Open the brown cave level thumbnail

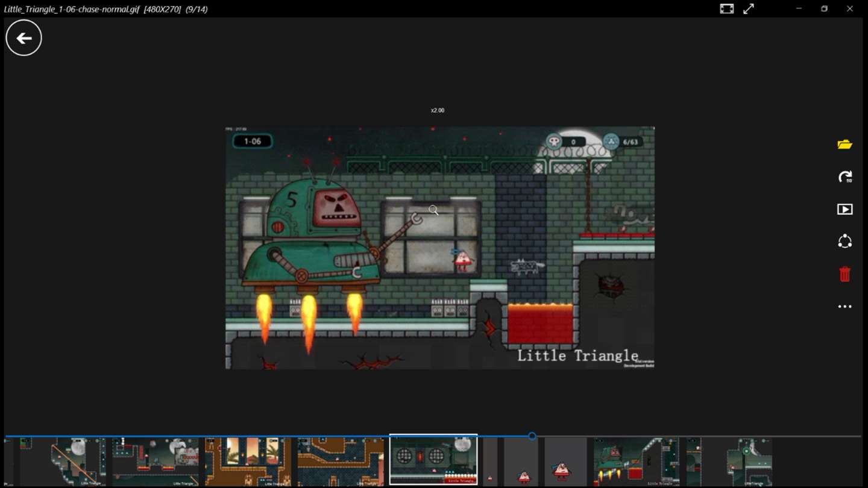coord(341,461)
